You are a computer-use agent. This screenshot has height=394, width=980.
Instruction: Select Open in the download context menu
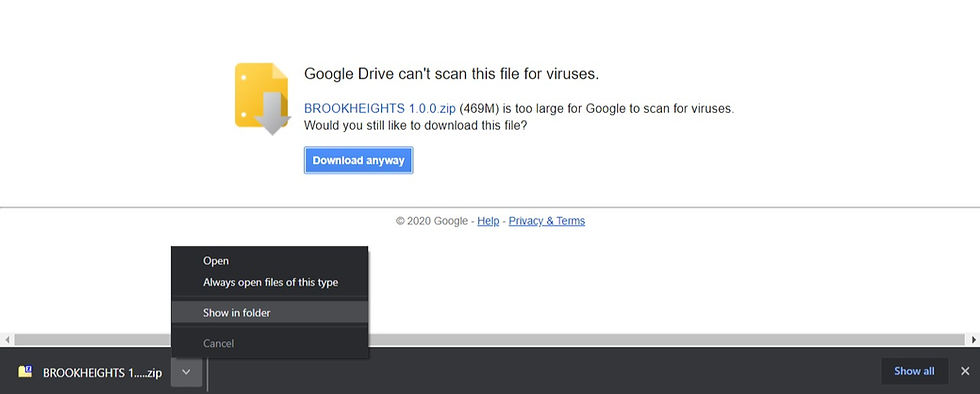(x=269, y=261)
